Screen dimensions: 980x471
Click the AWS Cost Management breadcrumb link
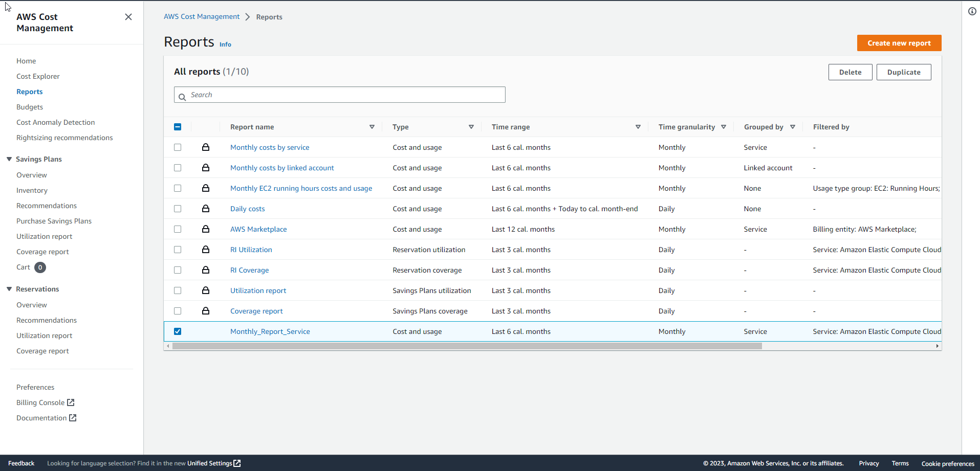click(x=202, y=16)
